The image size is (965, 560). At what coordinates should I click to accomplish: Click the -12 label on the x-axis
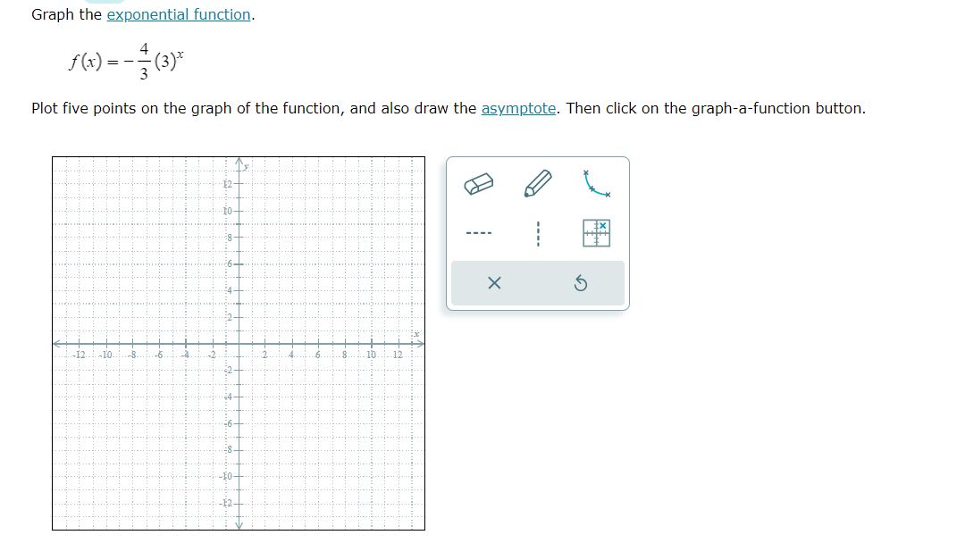[x=79, y=355]
